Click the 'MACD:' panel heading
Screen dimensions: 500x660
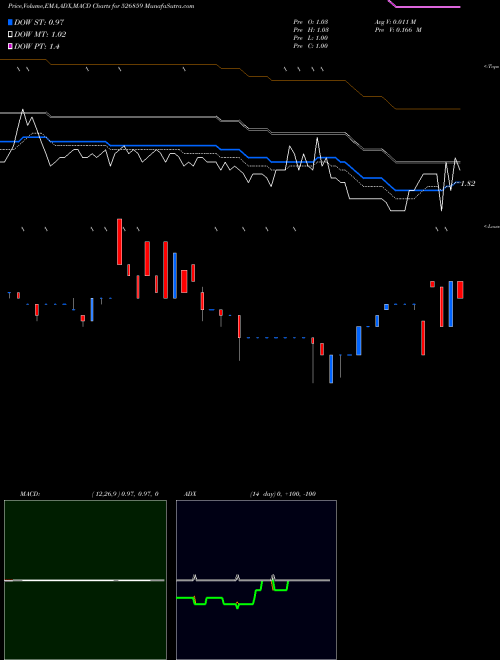point(30,494)
